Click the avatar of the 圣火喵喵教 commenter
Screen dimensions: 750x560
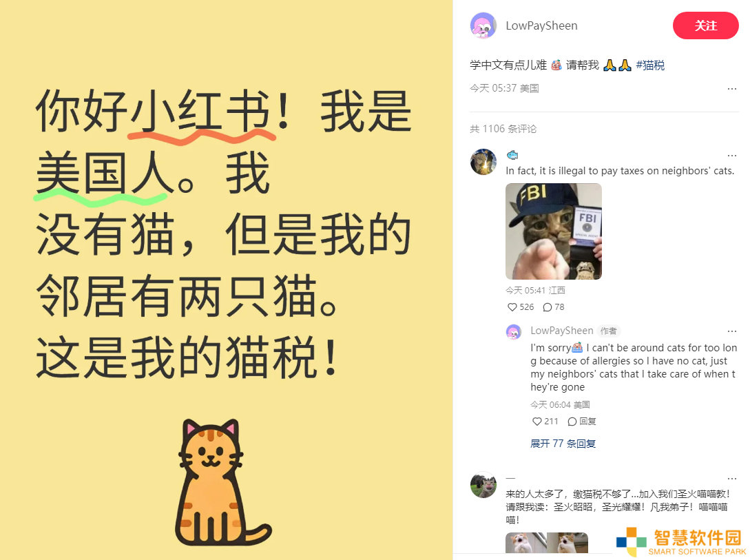[483, 485]
